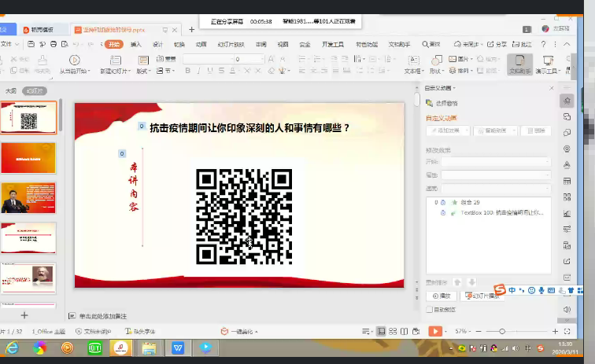Image resolution: width=595 pixels, height=364 pixels.
Task: Click the undo arrow icon
Action: [x=76, y=44]
